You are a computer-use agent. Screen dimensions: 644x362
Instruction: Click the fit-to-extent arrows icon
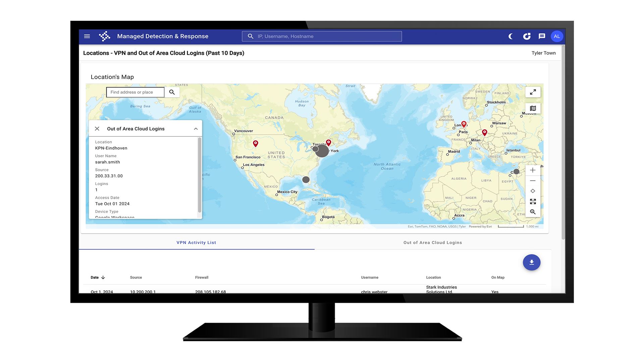click(533, 201)
